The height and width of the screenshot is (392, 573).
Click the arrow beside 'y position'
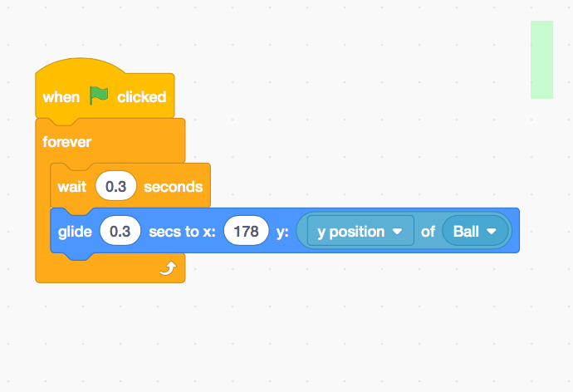pos(397,232)
